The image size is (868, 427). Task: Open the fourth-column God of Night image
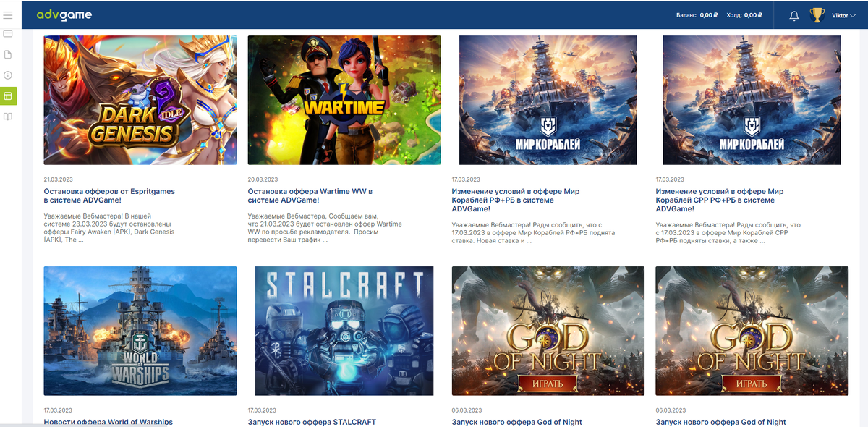click(752, 331)
